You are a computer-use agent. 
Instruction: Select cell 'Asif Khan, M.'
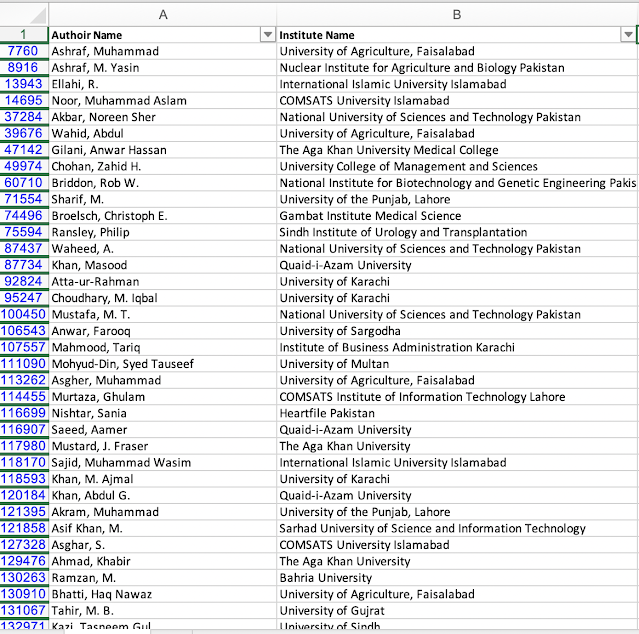162,528
